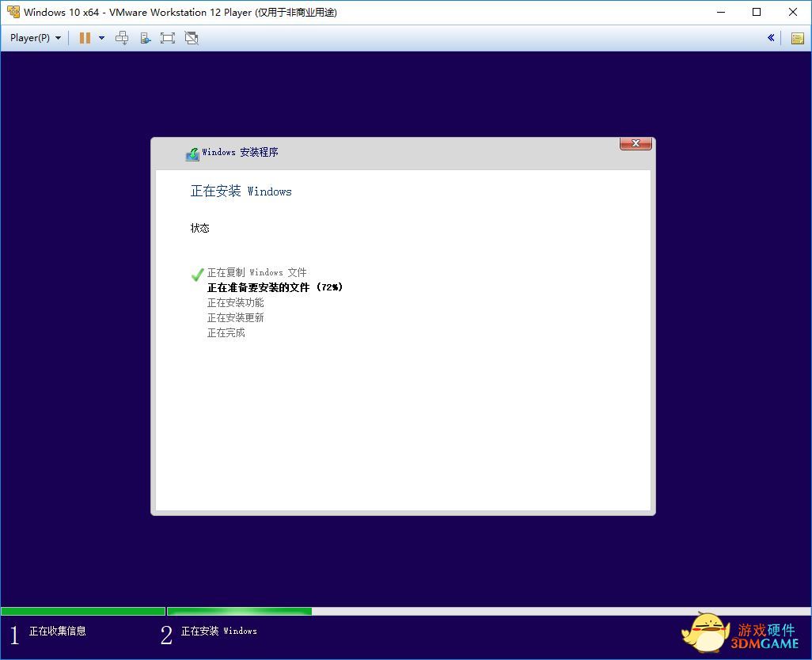Open the removable devices toolbar icon
812x660 pixels.
(146, 38)
